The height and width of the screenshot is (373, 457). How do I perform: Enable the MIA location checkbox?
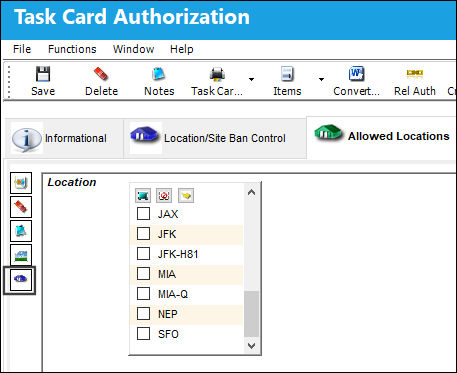click(143, 274)
